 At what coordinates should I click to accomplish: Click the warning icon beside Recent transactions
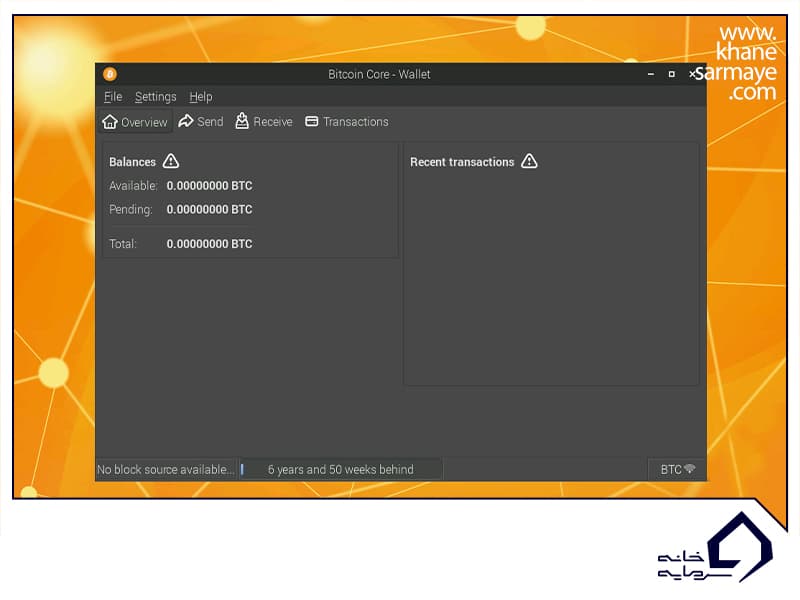point(529,161)
